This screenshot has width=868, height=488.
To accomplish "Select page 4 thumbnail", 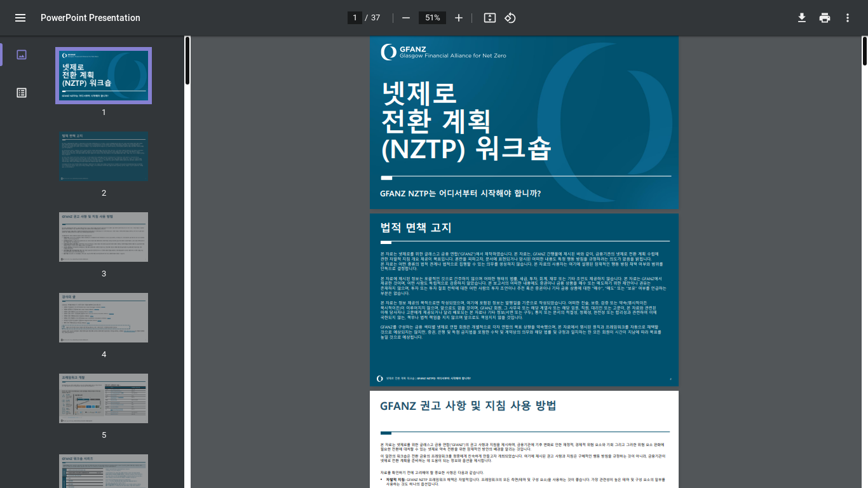I will (x=104, y=318).
